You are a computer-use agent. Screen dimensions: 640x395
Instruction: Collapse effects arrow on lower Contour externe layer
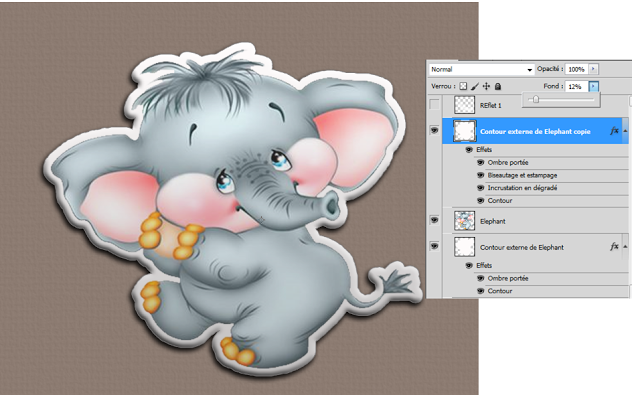(625, 246)
